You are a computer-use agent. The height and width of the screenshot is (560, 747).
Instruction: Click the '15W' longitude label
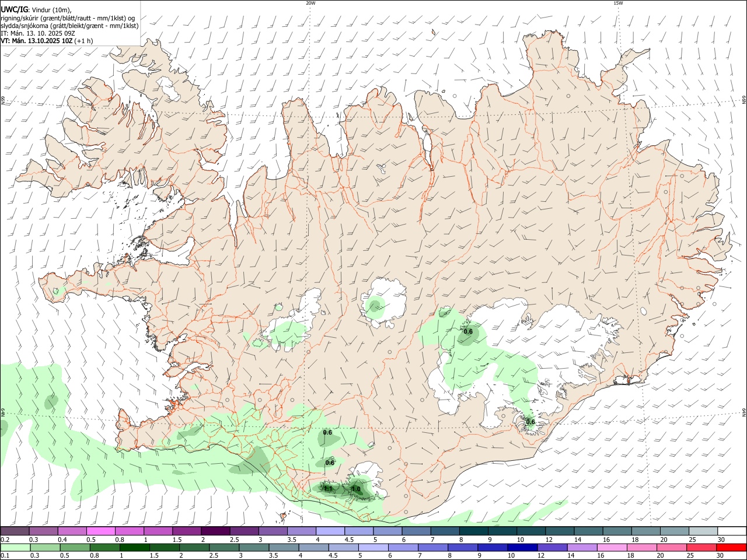coord(618,3)
